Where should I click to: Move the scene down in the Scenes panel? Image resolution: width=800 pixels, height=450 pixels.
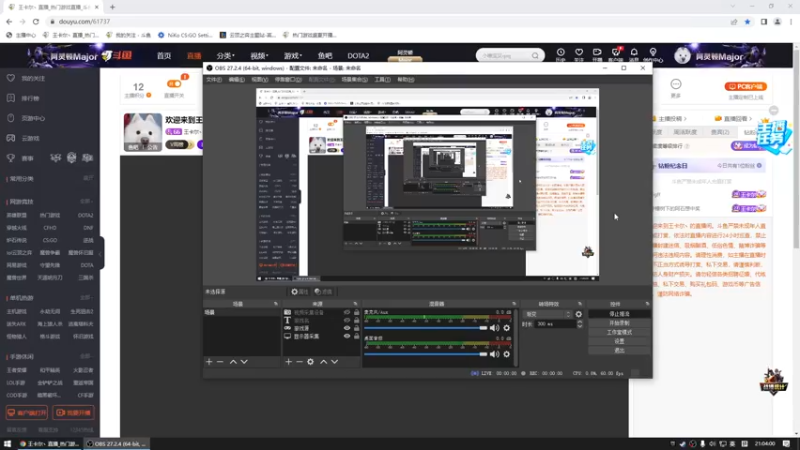click(244, 362)
